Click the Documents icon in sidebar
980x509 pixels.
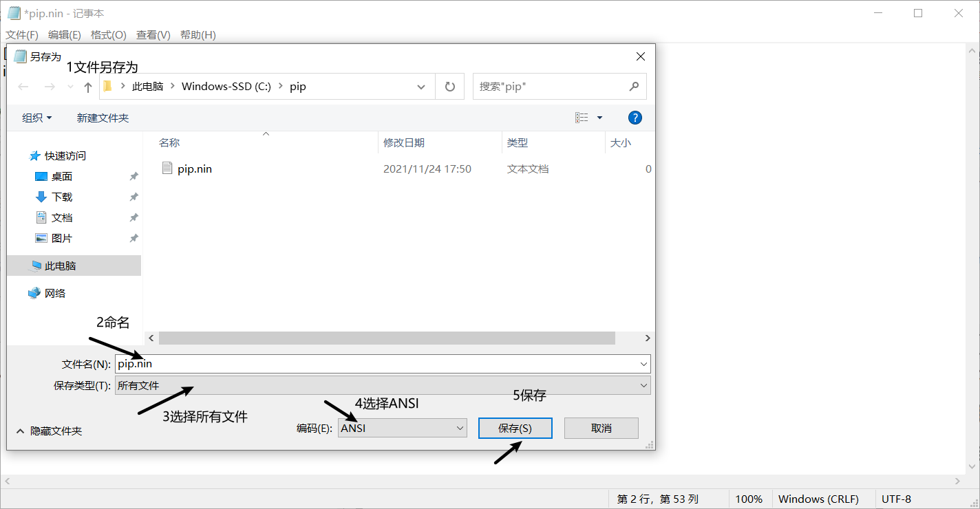tap(41, 217)
